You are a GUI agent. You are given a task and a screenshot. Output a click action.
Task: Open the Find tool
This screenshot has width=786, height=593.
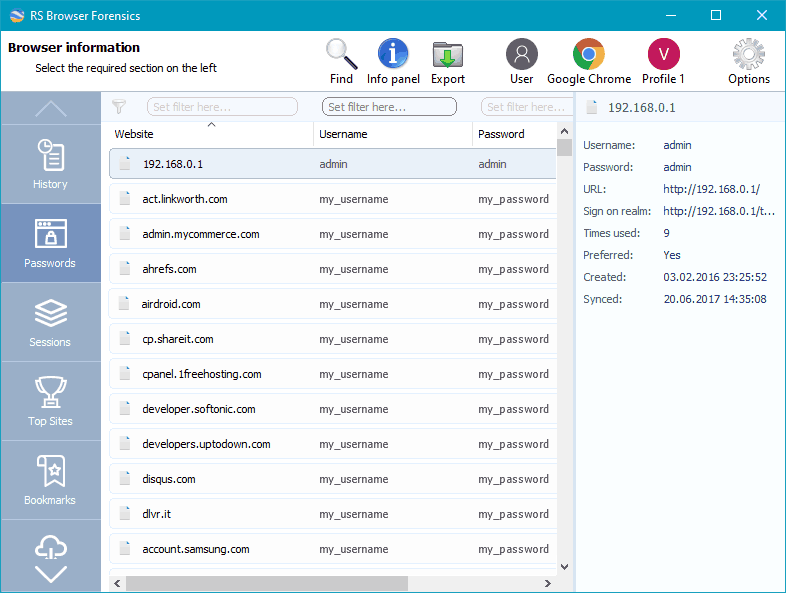341,62
